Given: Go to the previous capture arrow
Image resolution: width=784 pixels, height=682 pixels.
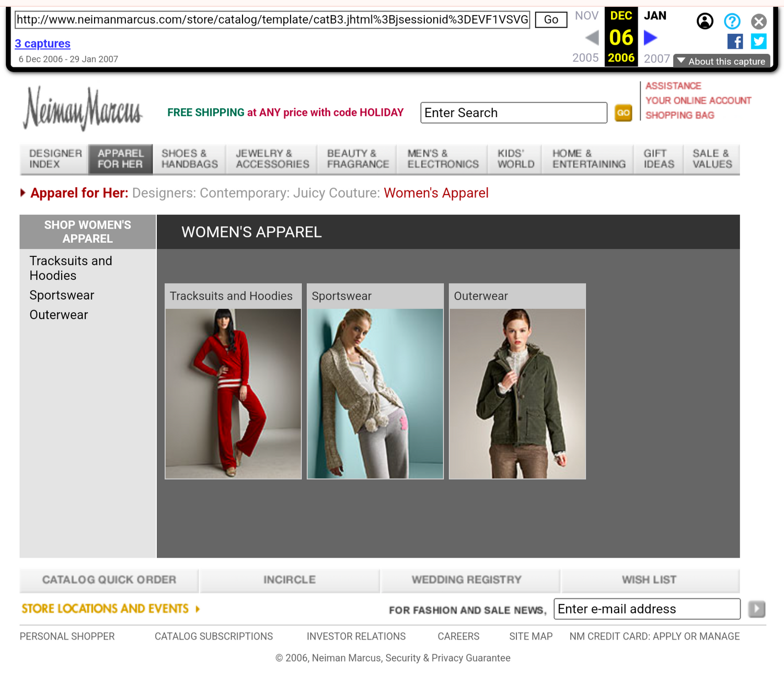Looking at the screenshot, I should (592, 38).
